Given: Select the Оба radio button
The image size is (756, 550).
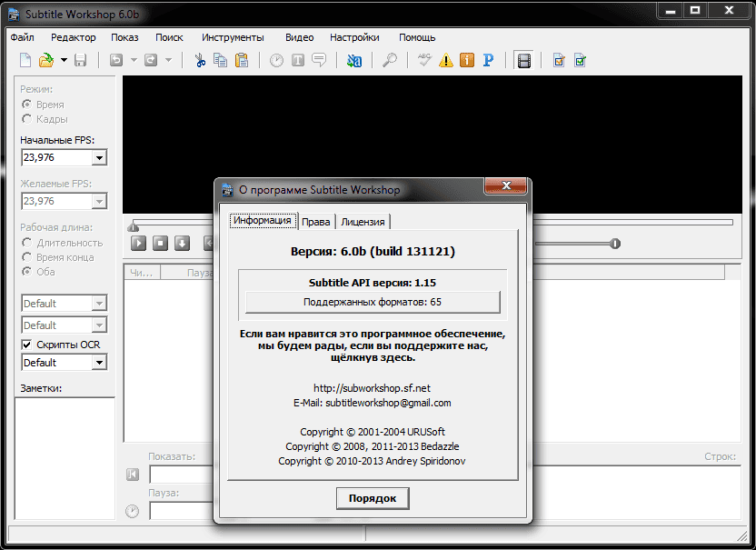Looking at the screenshot, I should click(x=27, y=271).
